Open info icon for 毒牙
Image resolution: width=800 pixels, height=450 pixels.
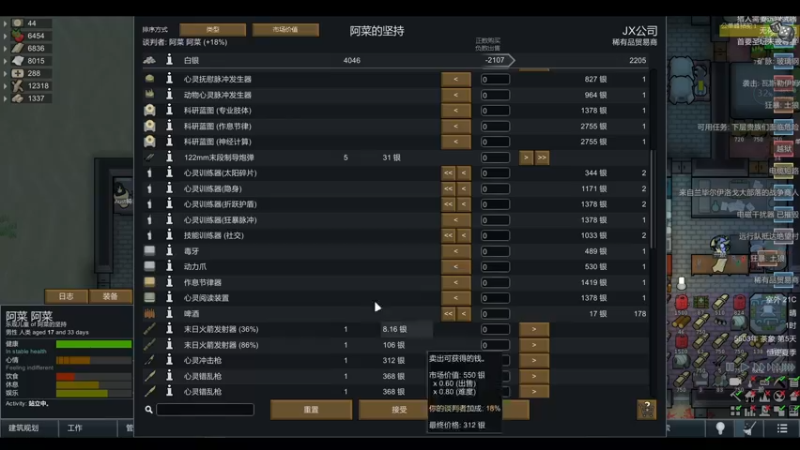click(x=169, y=251)
